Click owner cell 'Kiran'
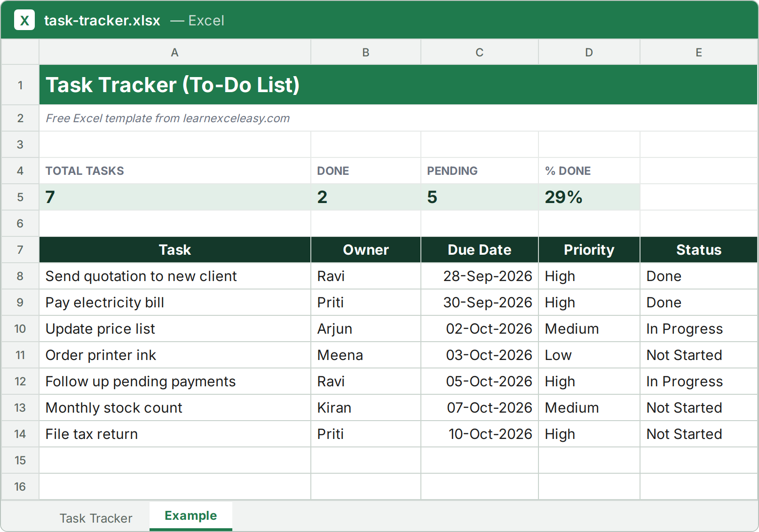Screen dimensions: 759x532 [366, 407]
